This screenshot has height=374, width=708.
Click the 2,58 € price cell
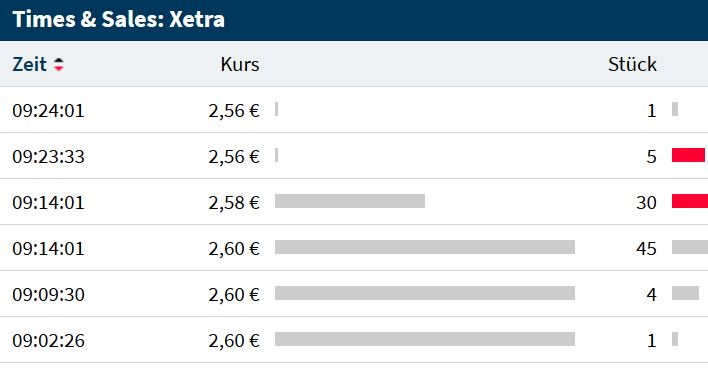pos(234,203)
